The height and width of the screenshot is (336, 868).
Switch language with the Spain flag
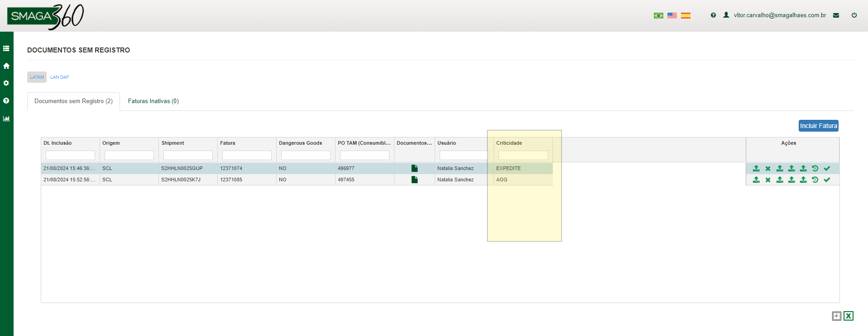(686, 15)
